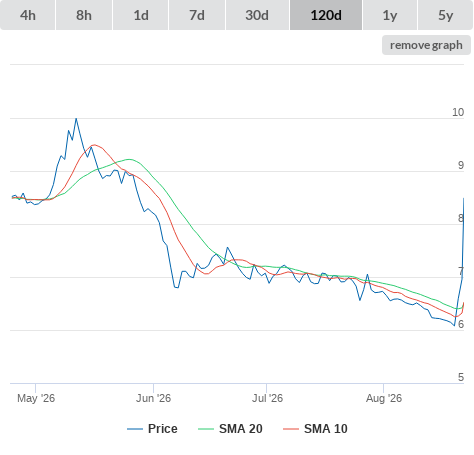
Task: Toggle the Price series in legend
Action: click(x=163, y=429)
